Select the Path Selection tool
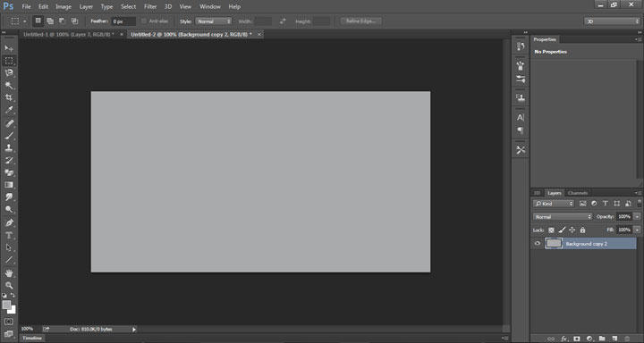The image size is (644, 343). pyautogui.click(x=9, y=247)
